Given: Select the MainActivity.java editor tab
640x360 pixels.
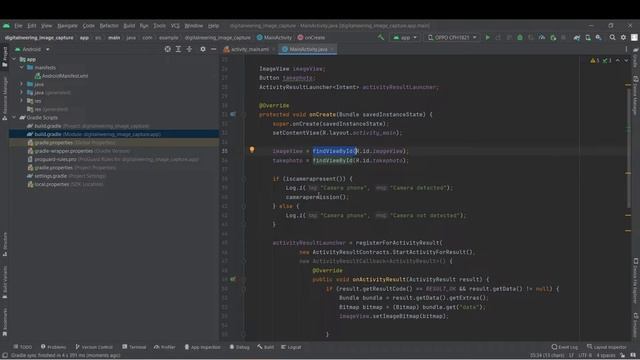Looking at the screenshot, I should pos(308,49).
